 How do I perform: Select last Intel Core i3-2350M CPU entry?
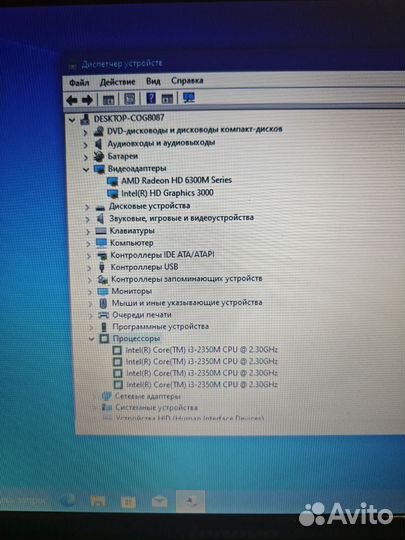pos(202,384)
